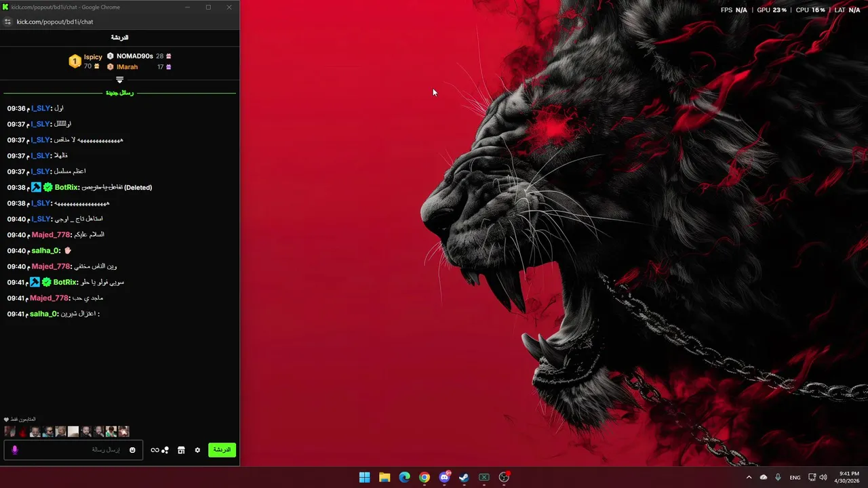868x488 pixels.
Task: Click the new messages divider label
Action: (119, 93)
